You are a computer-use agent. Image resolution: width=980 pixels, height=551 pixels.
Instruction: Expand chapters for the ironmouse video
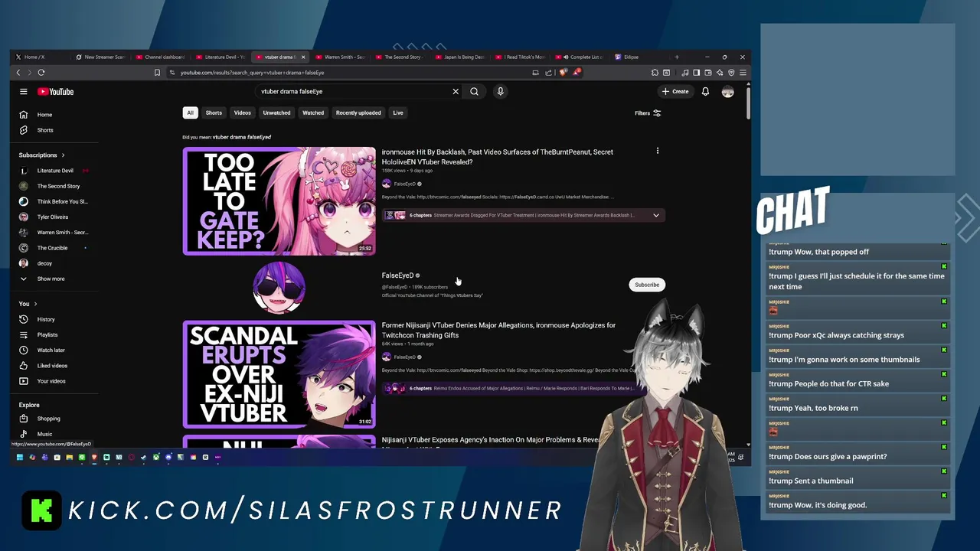[656, 215]
